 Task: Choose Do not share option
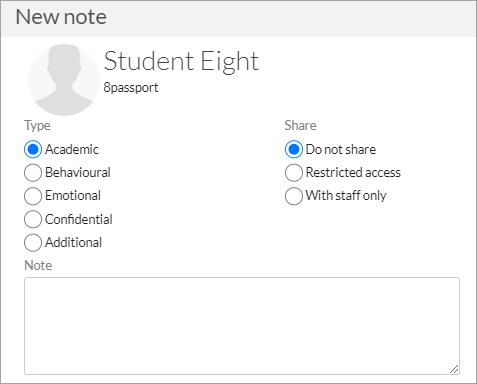pyautogui.click(x=294, y=149)
